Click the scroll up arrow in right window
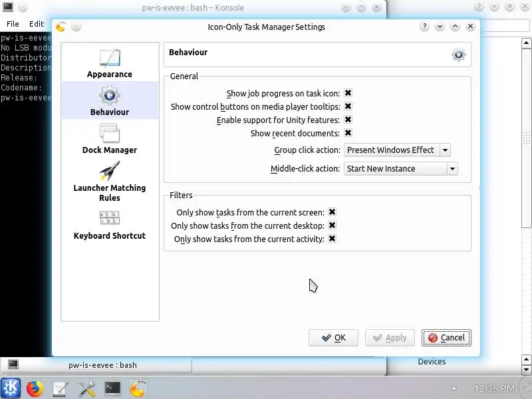 526,43
